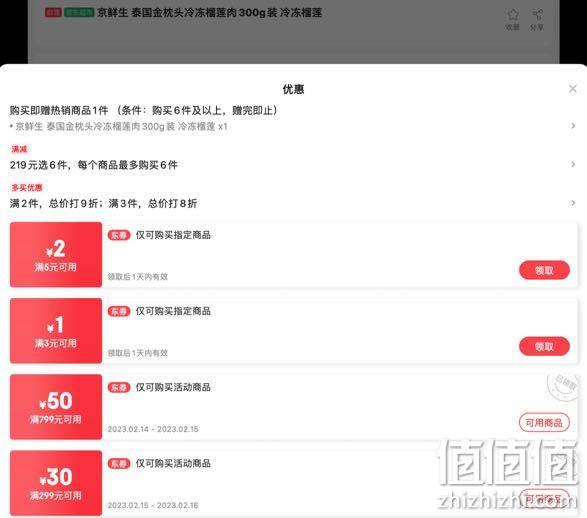Expand the 多买优惠 discount details

[x=573, y=203]
